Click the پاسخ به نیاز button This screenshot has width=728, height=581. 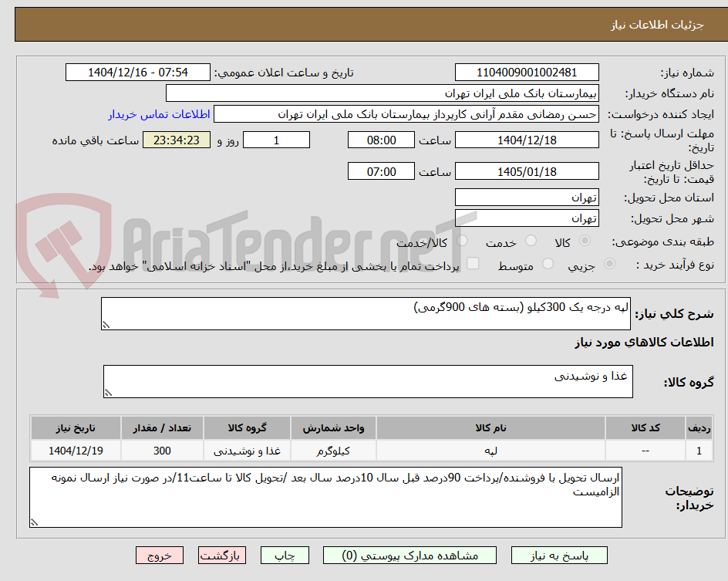559,556
